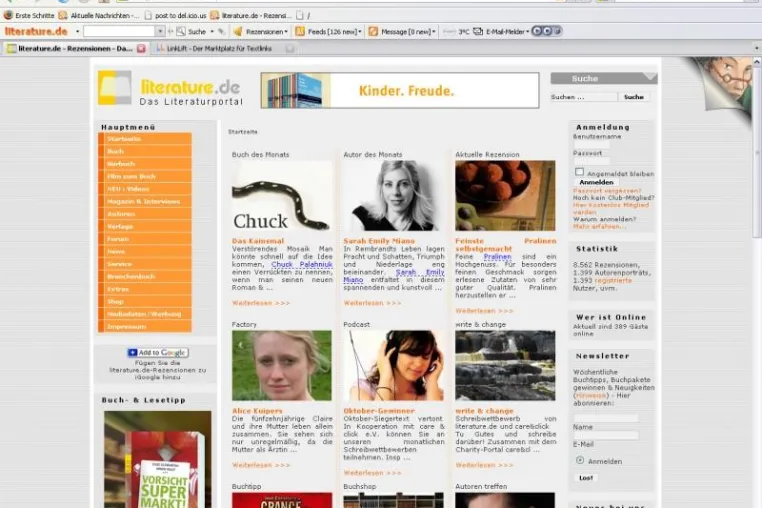
Task: Expand the E-Mail-Melder dropdown
Action: click(527, 32)
